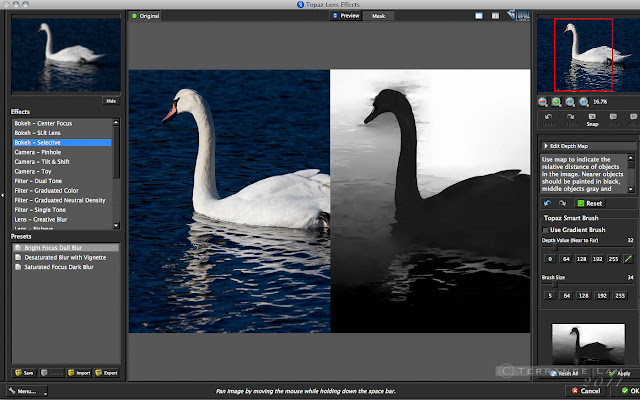Click the green Reset button

pyautogui.click(x=590, y=203)
